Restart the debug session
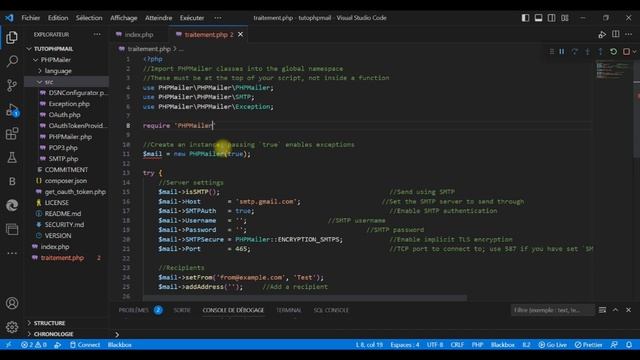Screen dimensions: 640x360 pos(613,52)
